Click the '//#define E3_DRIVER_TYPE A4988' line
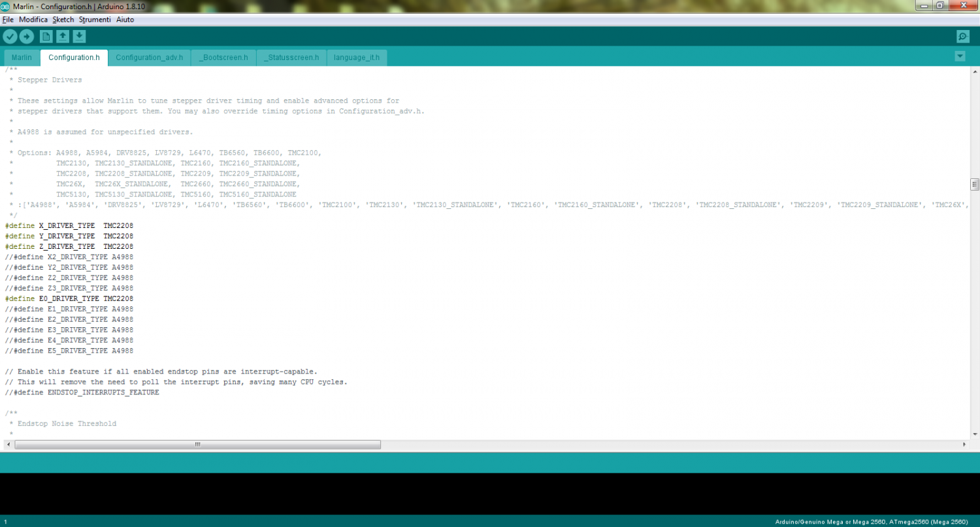 point(69,330)
